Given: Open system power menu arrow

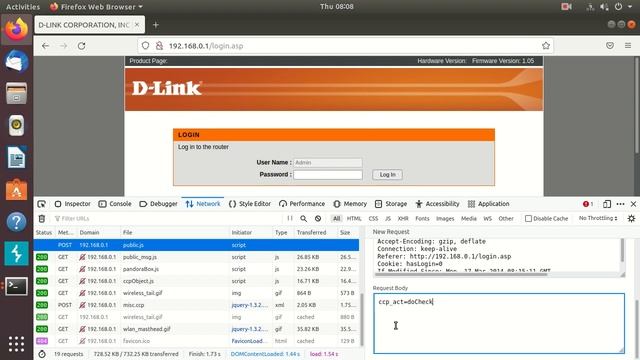Looking at the screenshot, I should (x=630, y=7).
